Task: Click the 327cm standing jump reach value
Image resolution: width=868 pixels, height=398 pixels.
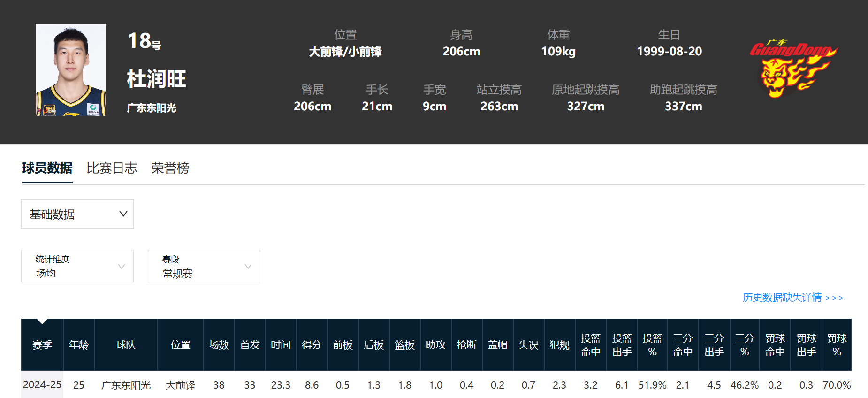Action: (586, 106)
